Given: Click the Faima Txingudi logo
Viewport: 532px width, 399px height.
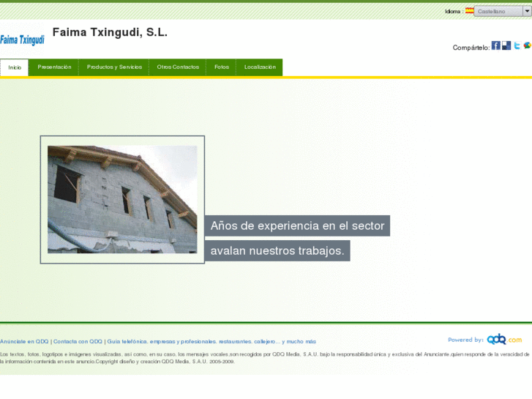Looking at the screenshot, I should pyautogui.click(x=22, y=40).
